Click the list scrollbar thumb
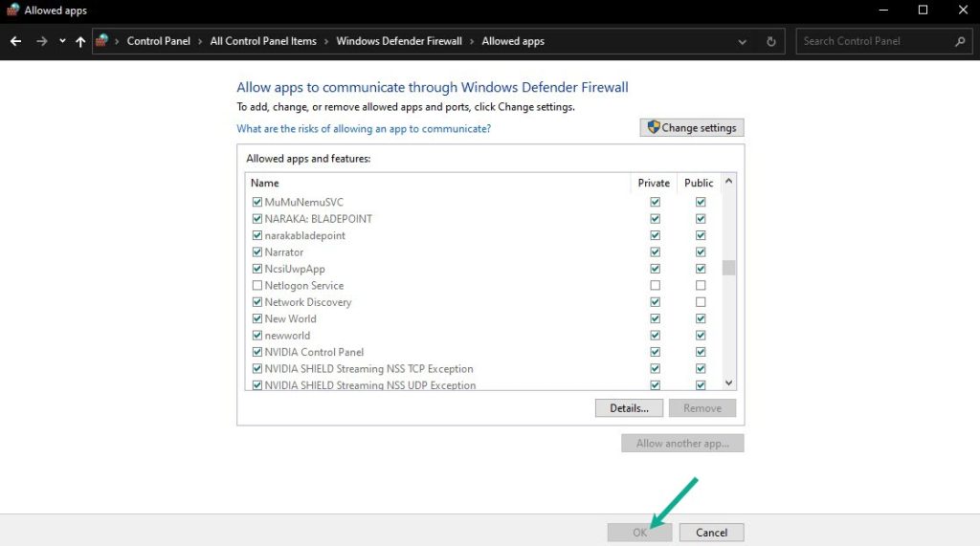Screen dimensions: 980x546 [x=728, y=268]
